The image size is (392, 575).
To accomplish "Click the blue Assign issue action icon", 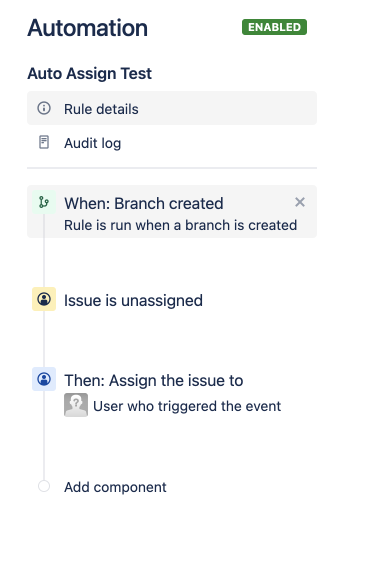I will coord(44,379).
